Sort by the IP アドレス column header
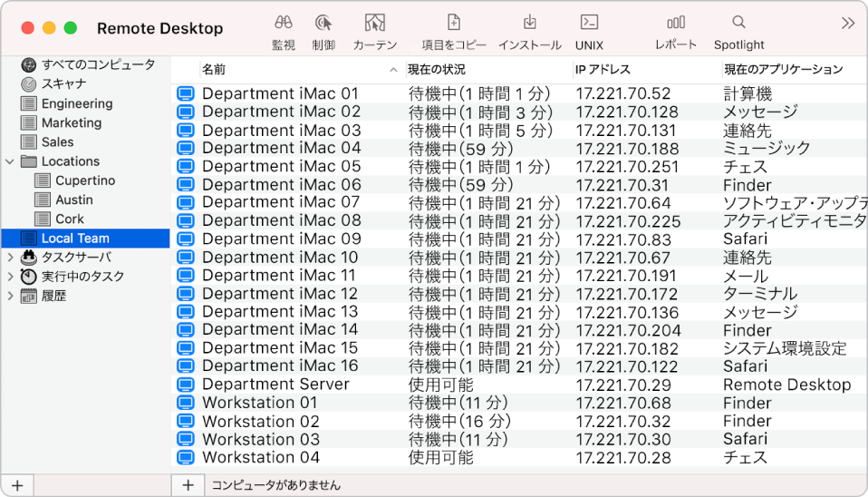This screenshot has height=497, width=868. [603, 70]
